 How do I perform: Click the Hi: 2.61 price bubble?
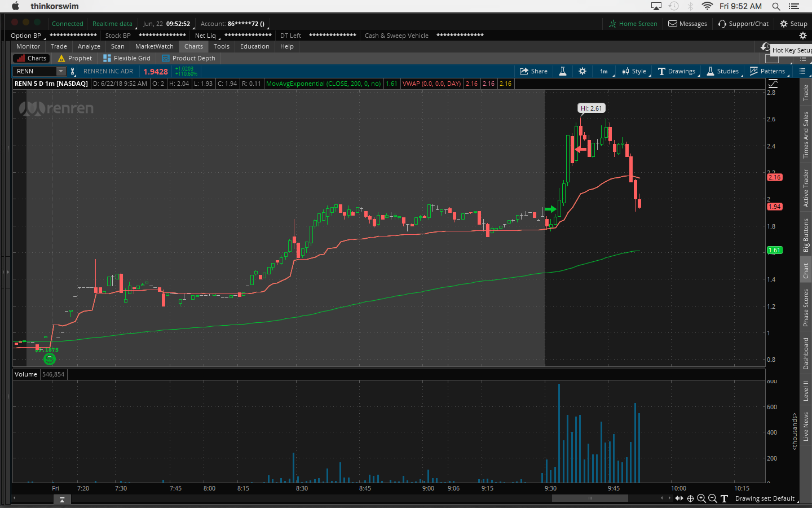pyautogui.click(x=592, y=108)
